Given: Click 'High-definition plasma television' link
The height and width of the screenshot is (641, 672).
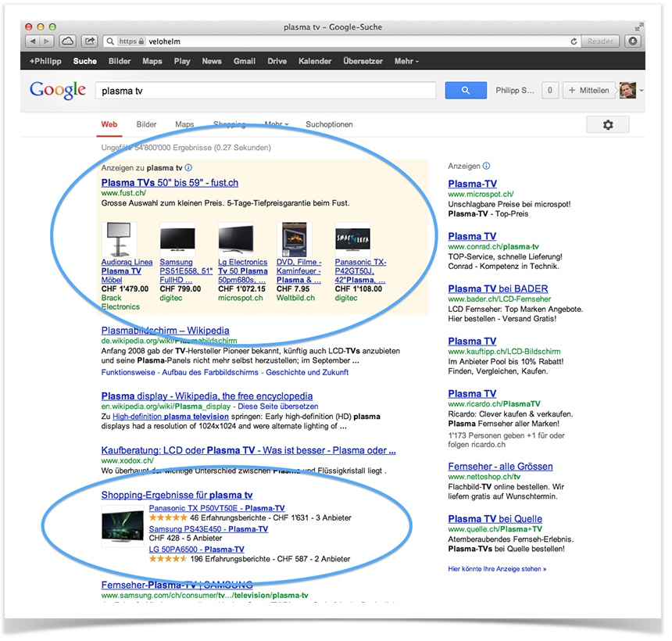Looking at the screenshot, I should (x=170, y=417).
